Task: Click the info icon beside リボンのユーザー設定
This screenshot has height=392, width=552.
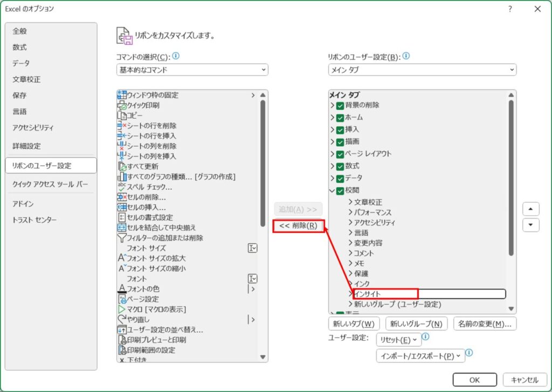Action: point(406,56)
